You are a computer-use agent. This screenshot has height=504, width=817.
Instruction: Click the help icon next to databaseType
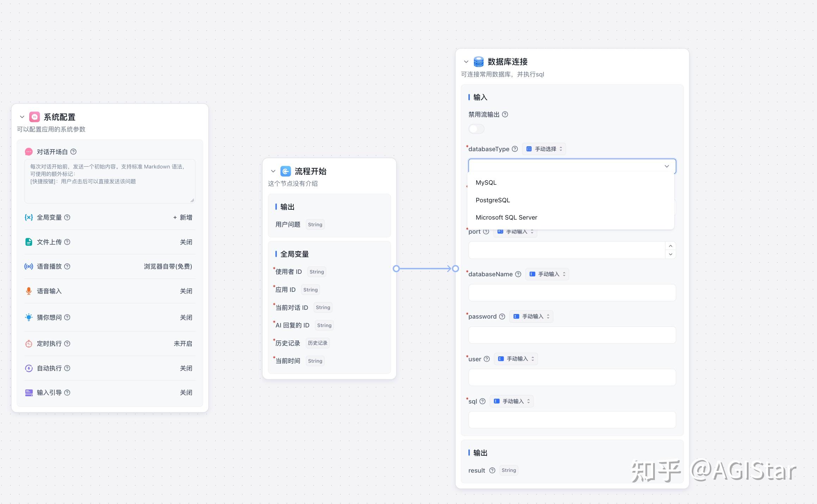[515, 149]
